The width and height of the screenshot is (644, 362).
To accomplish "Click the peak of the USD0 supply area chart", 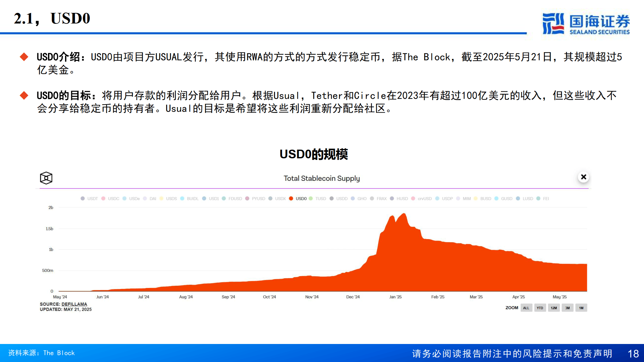I will pos(404,214).
